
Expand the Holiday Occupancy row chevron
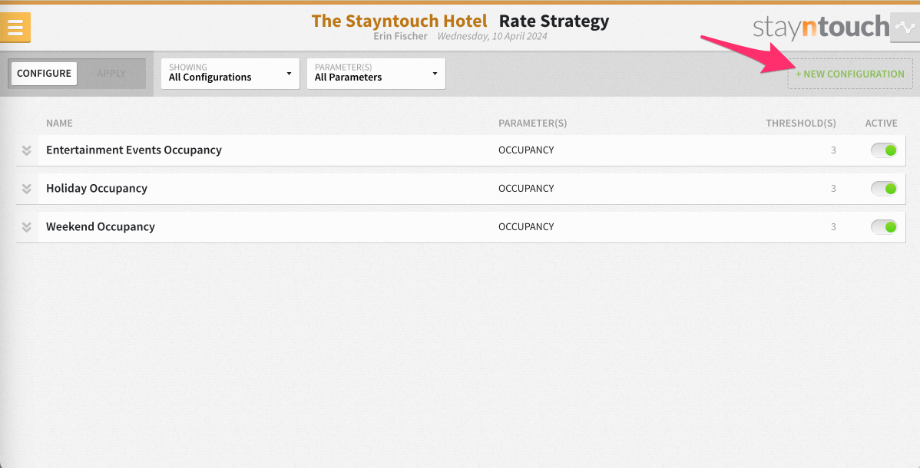click(26, 188)
